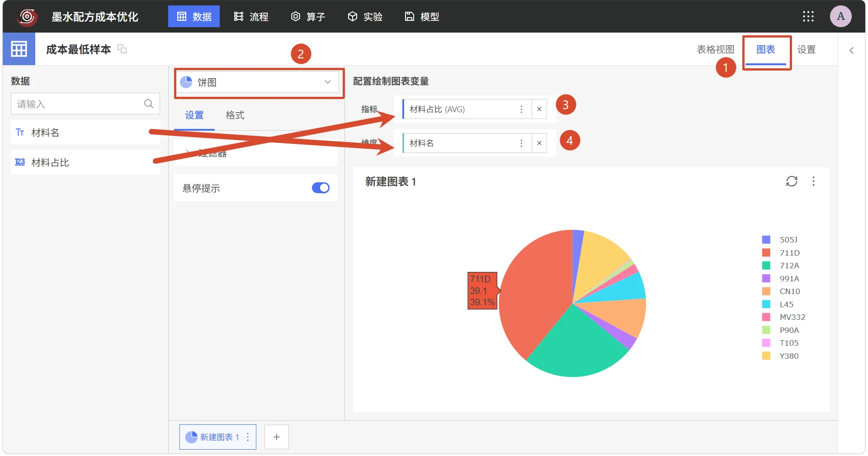Open the 实验 menu

[x=365, y=16]
